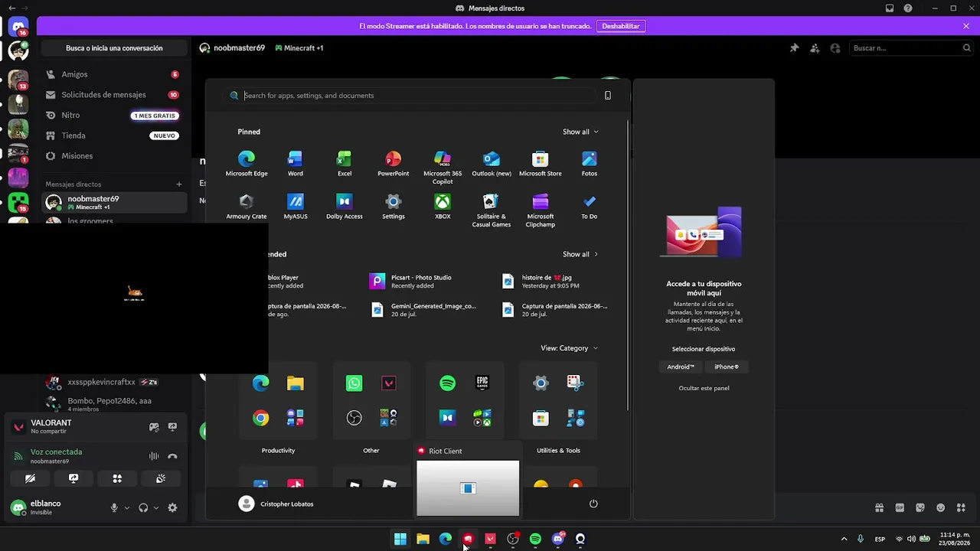Select the noobmaster69 direct message

point(113,202)
